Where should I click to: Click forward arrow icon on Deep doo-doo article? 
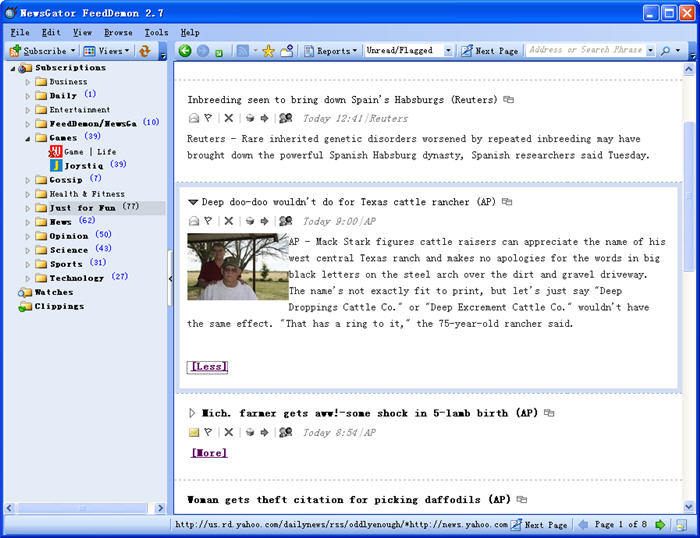pos(264,221)
